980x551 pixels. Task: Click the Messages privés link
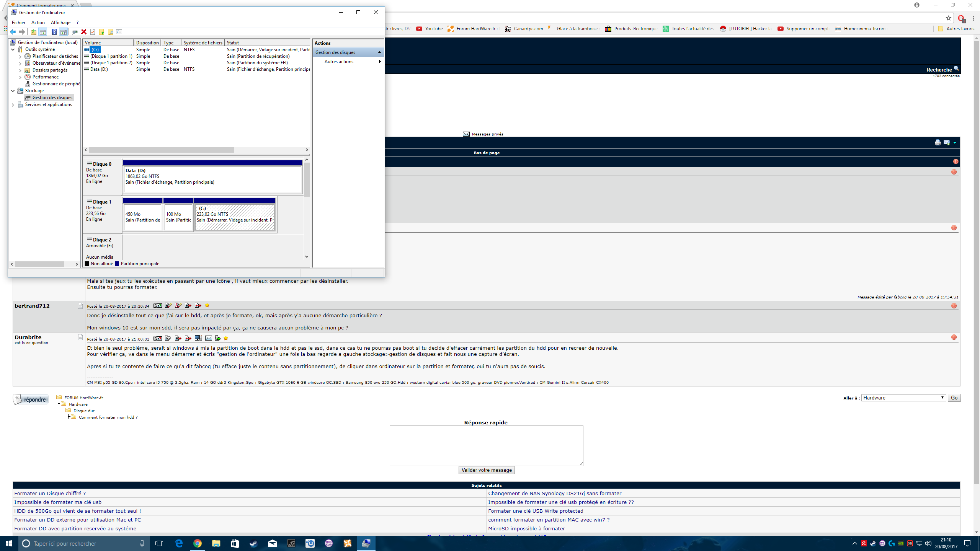[487, 134]
